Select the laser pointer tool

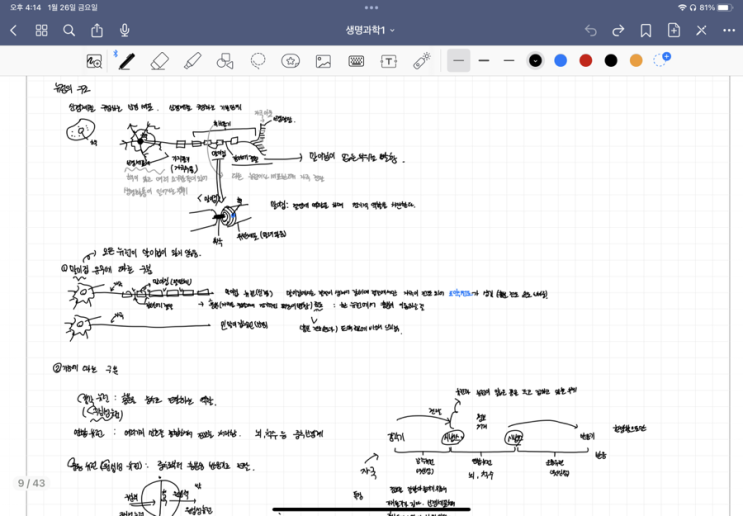pos(422,61)
